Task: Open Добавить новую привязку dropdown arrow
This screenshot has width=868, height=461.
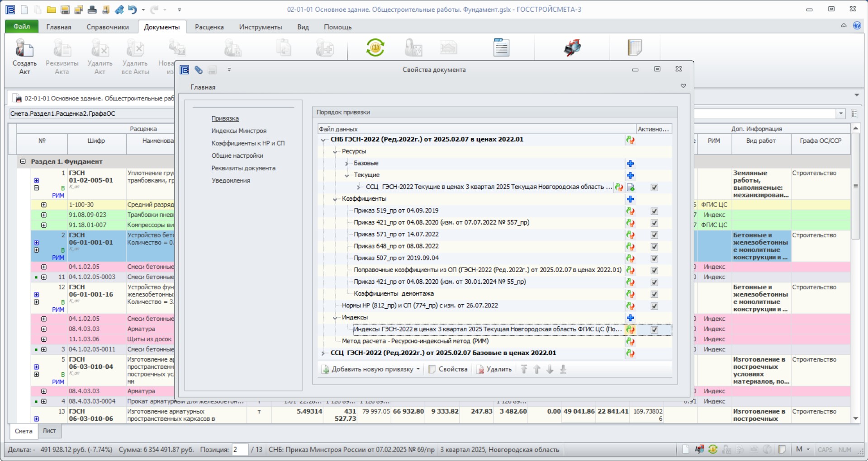Action: point(418,369)
